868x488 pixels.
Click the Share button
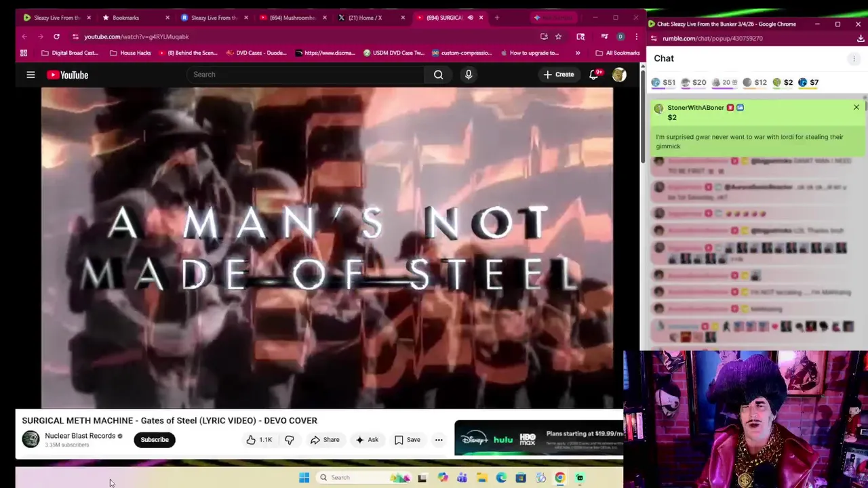click(325, 440)
